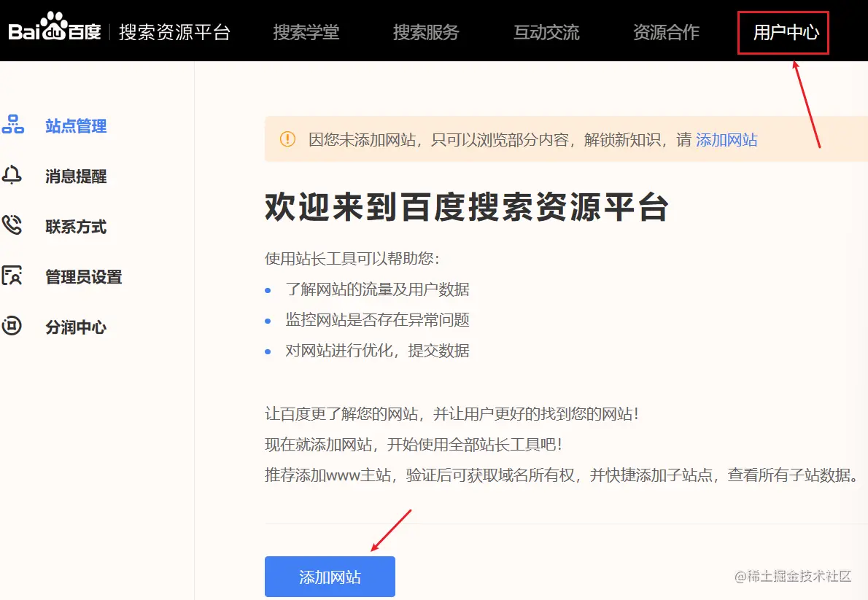Click the 管理员设置 user icon

coord(12,275)
